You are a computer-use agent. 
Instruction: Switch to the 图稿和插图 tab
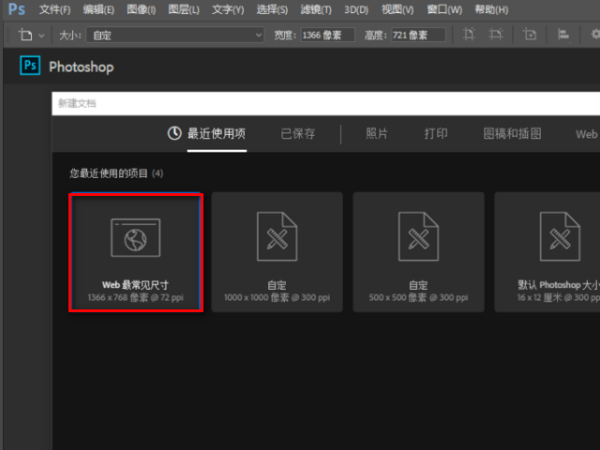[512, 134]
